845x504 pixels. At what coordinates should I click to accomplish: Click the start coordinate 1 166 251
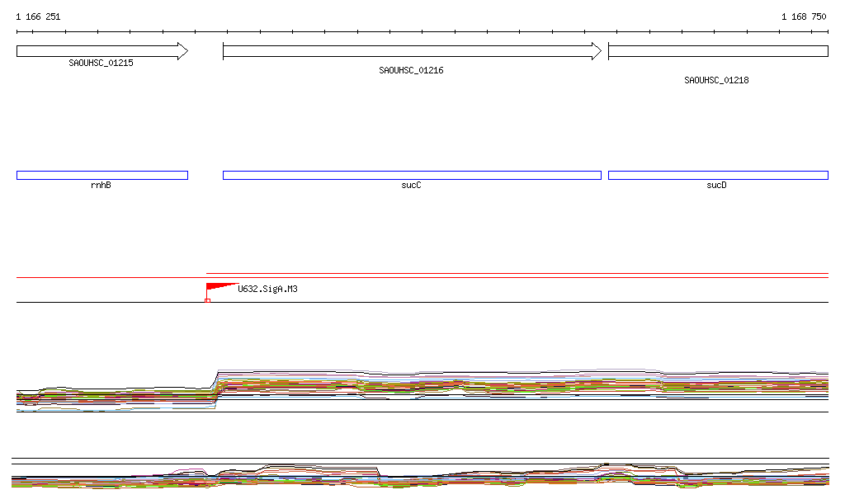pyautogui.click(x=38, y=16)
